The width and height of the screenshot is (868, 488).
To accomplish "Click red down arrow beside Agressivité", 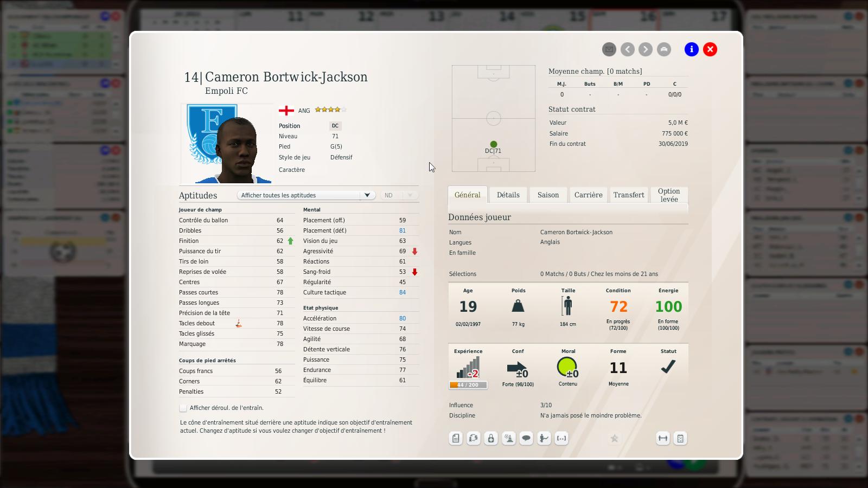I will coord(414,251).
